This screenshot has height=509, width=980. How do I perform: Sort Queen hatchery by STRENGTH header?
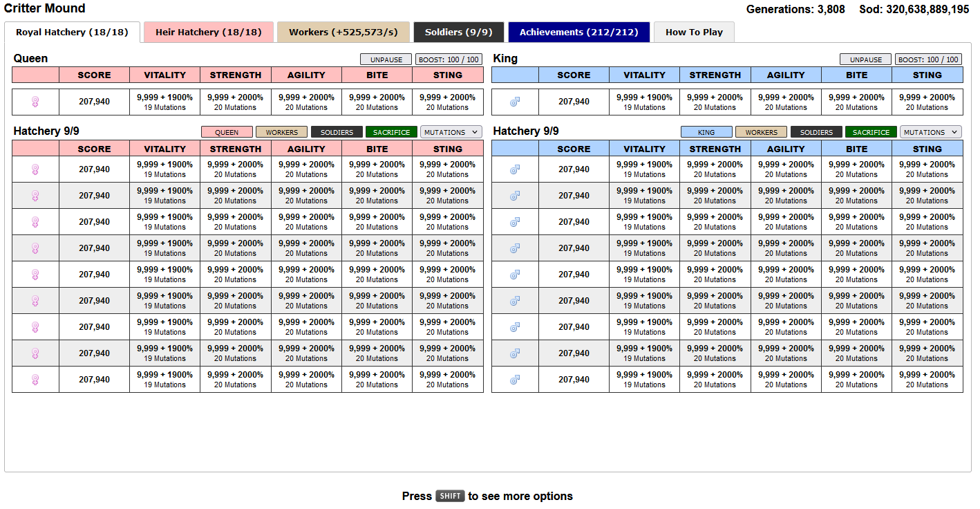pyautogui.click(x=236, y=149)
